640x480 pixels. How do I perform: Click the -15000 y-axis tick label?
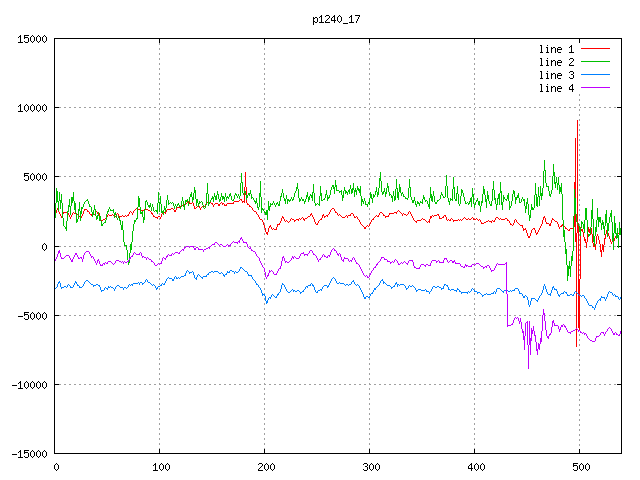pyautogui.click(x=29, y=453)
